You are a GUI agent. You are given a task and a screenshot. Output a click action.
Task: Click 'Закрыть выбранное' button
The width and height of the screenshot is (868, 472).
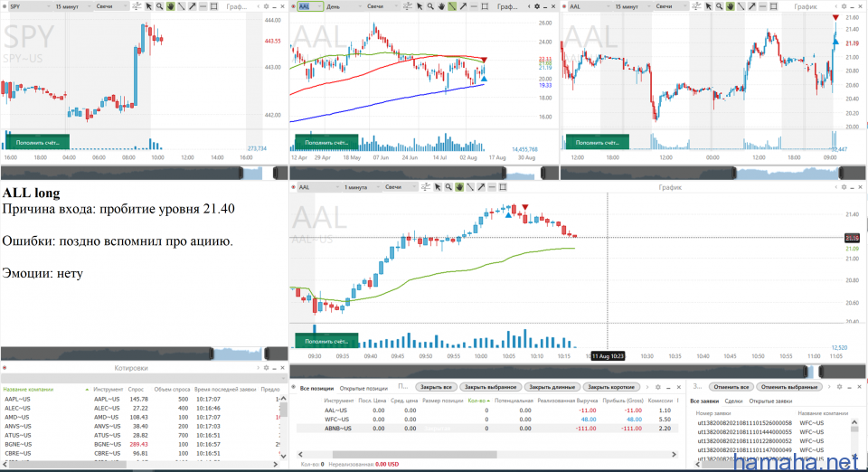[x=490, y=387]
